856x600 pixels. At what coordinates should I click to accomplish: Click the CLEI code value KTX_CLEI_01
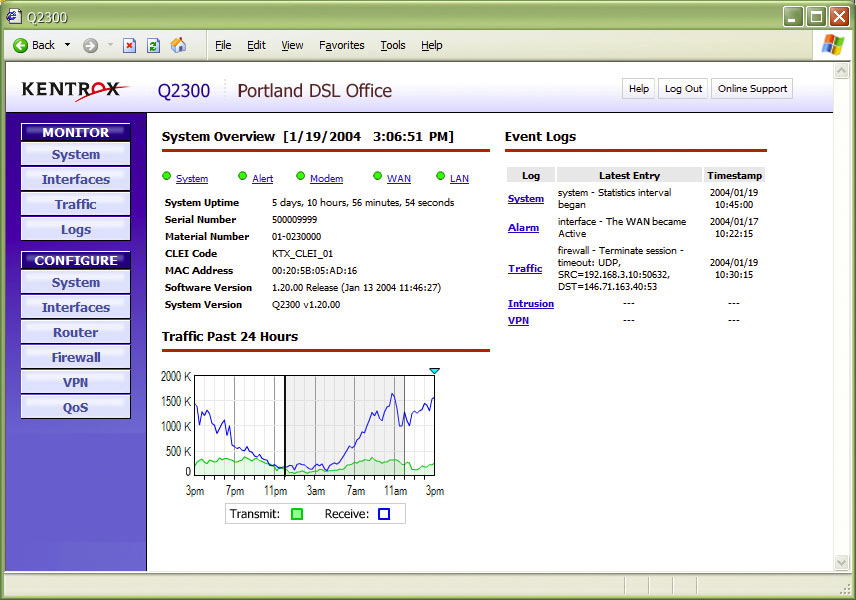[302, 254]
